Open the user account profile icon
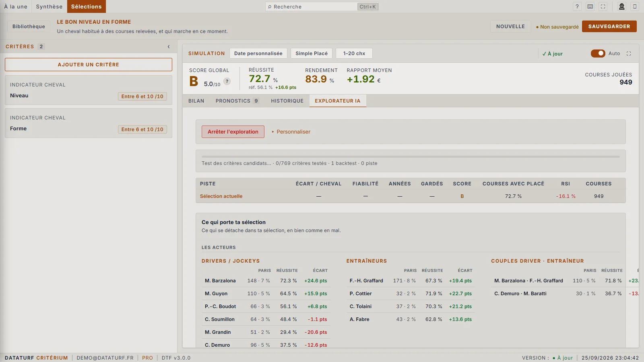The width and height of the screenshot is (644, 362). click(622, 6)
